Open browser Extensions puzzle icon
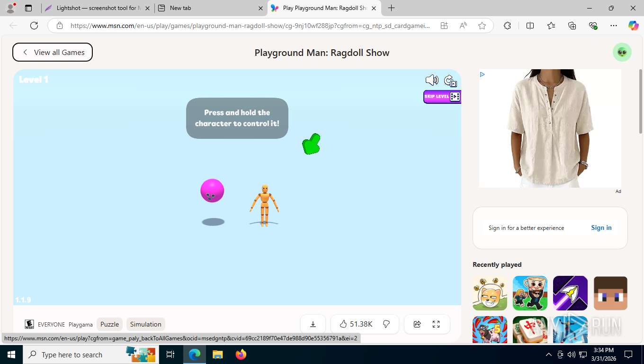Viewport: 644px width, 364px height. point(507,26)
